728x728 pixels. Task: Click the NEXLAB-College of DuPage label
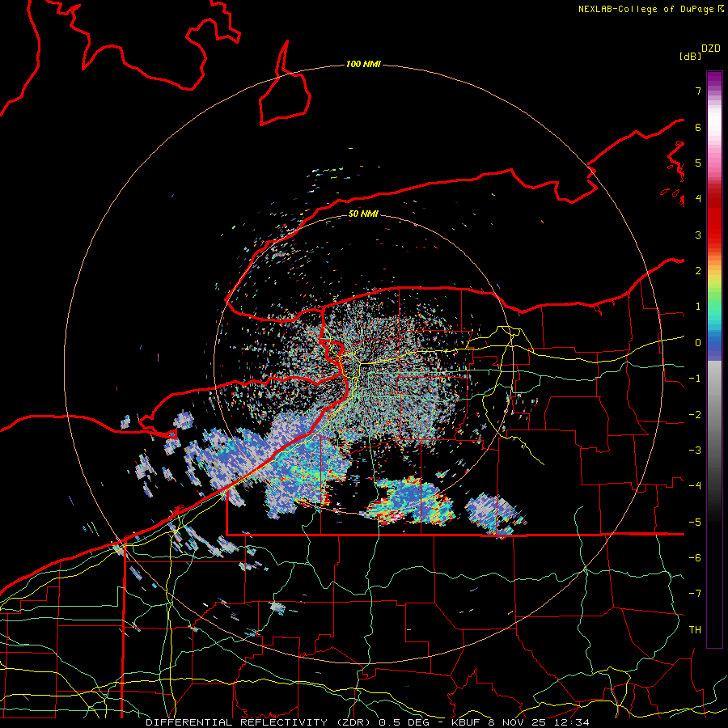[x=647, y=9]
